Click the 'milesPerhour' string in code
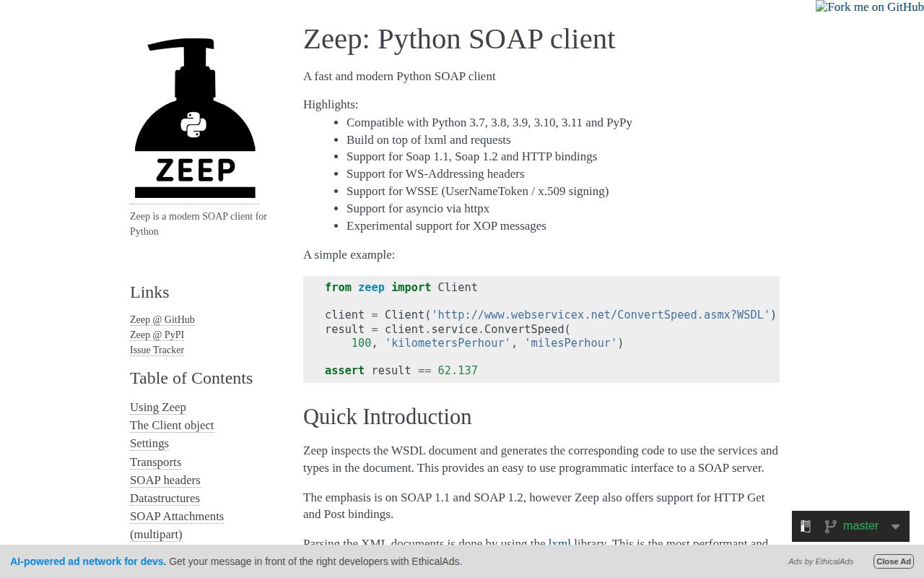Viewport: 924px width, 578px height. coord(570,343)
